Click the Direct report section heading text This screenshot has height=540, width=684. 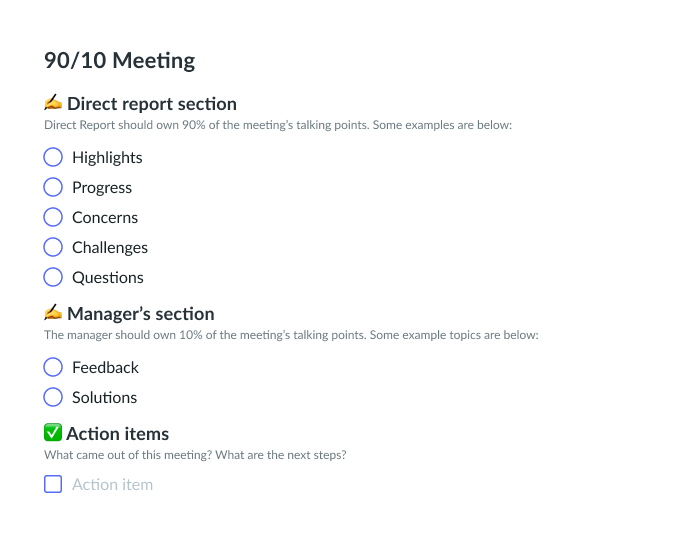(x=152, y=103)
